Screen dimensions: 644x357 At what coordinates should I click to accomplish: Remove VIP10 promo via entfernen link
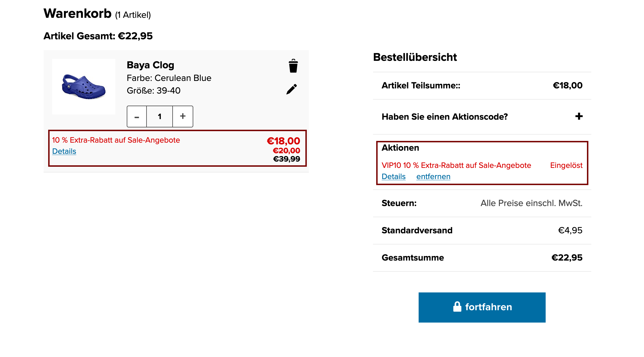click(x=433, y=176)
